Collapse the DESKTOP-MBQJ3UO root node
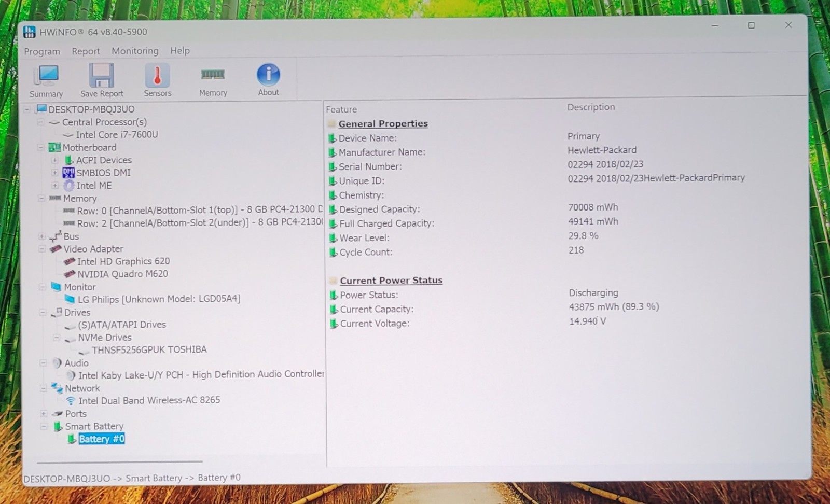 [x=27, y=109]
